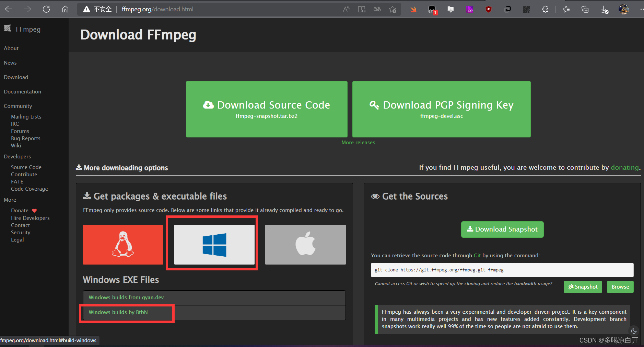Open Community in the sidebar
The width and height of the screenshot is (644, 347).
point(18,106)
